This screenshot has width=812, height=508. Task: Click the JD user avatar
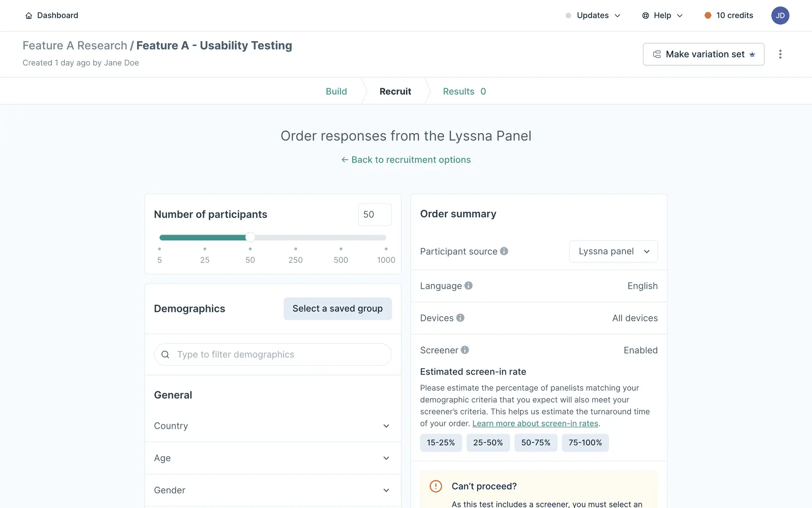point(780,16)
